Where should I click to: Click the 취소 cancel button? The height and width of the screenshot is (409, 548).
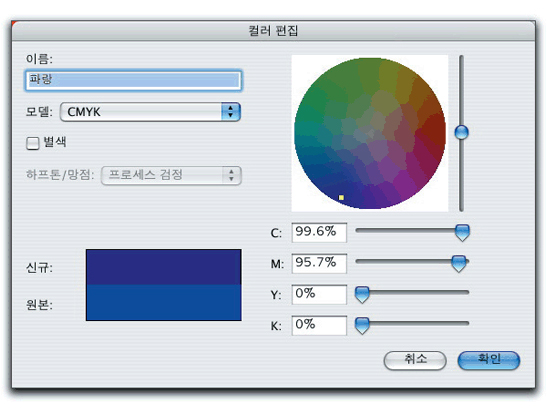pos(415,360)
